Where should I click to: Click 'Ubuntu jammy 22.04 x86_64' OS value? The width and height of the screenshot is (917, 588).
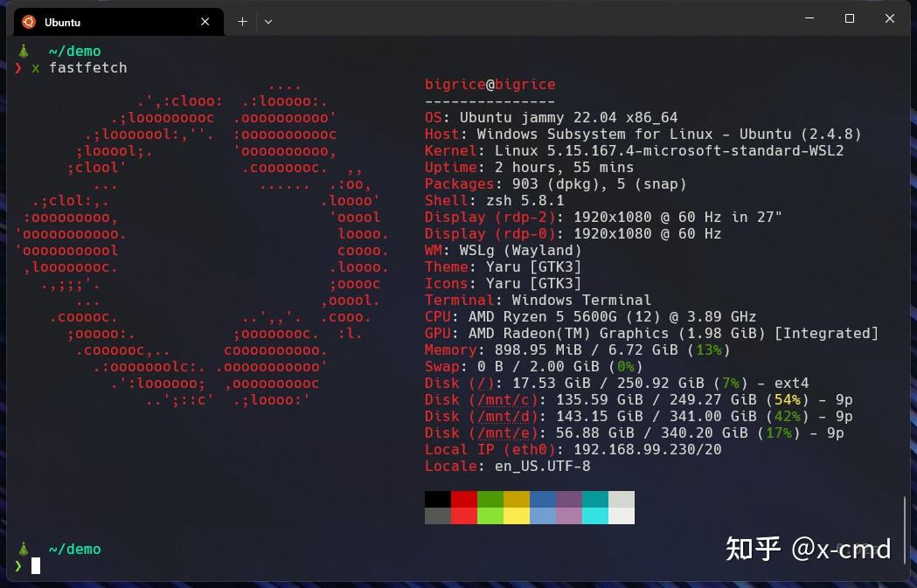pyautogui.click(x=568, y=117)
